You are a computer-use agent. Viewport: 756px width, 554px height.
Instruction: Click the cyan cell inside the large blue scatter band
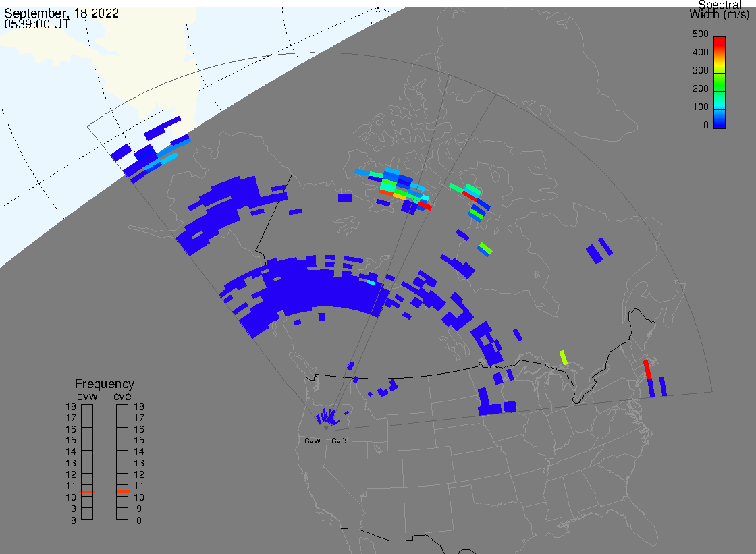tap(371, 283)
